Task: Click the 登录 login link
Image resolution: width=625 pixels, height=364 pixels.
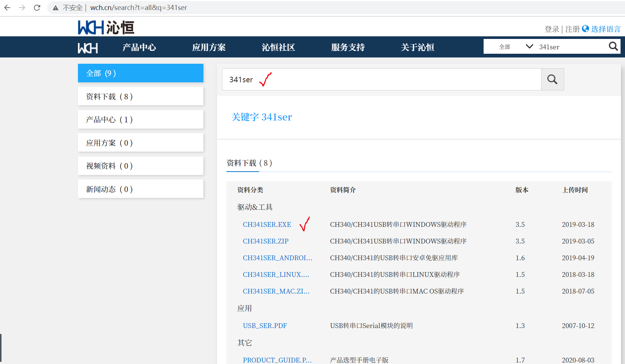Action: click(553, 29)
